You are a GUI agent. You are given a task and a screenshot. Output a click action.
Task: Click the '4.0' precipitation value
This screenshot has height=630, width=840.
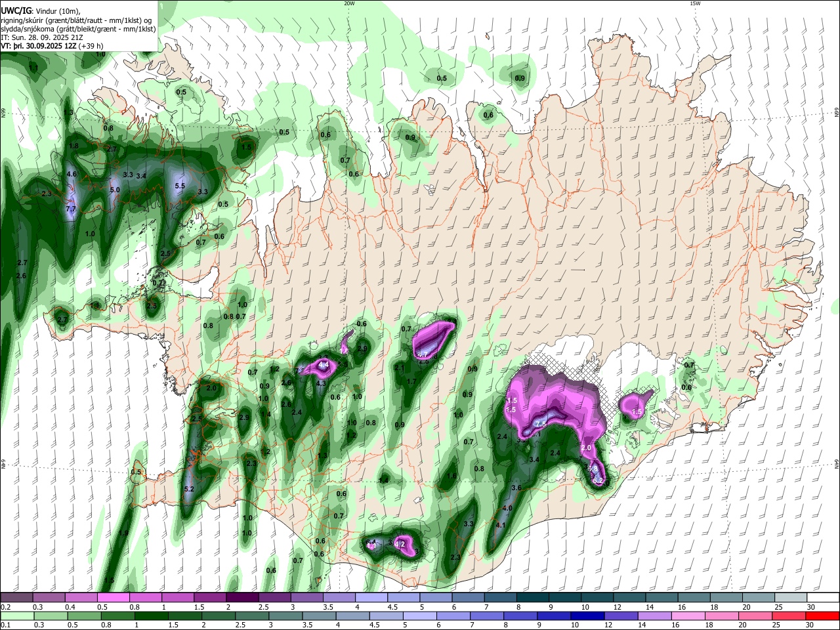coord(507,508)
